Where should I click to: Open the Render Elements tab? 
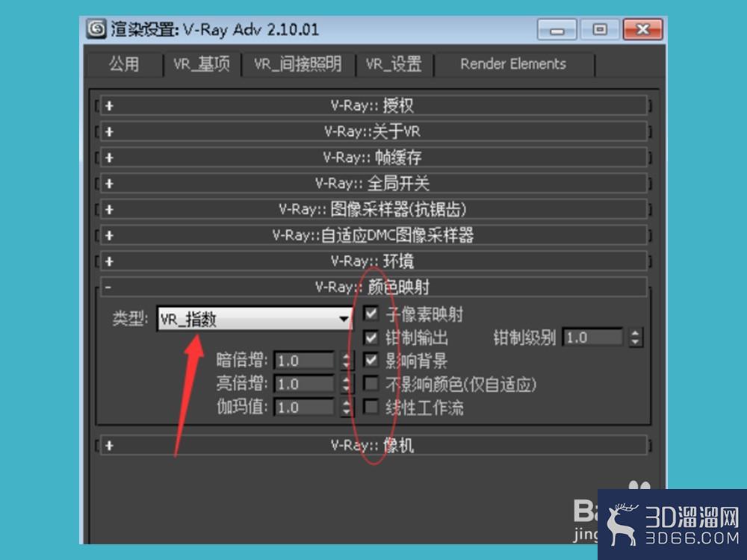[513, 64]
